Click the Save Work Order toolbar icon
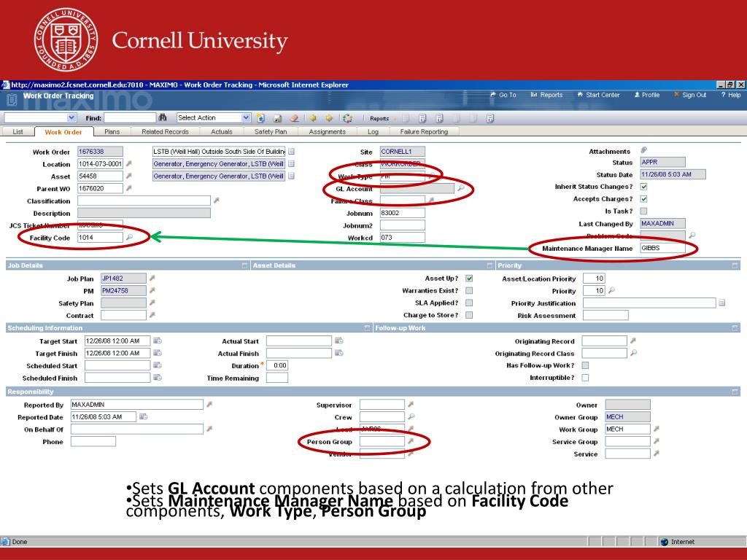This screenshot has height=560, width=747. (x=277, y=118)
